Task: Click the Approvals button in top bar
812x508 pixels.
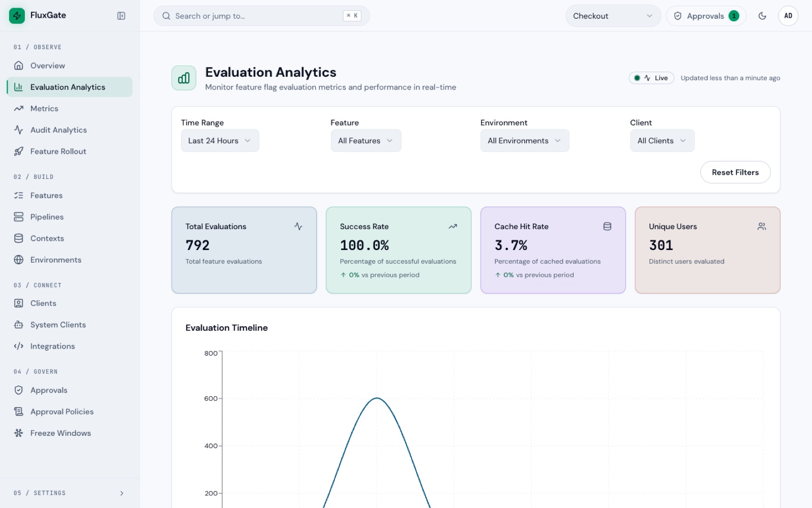Action: [706, 16]
